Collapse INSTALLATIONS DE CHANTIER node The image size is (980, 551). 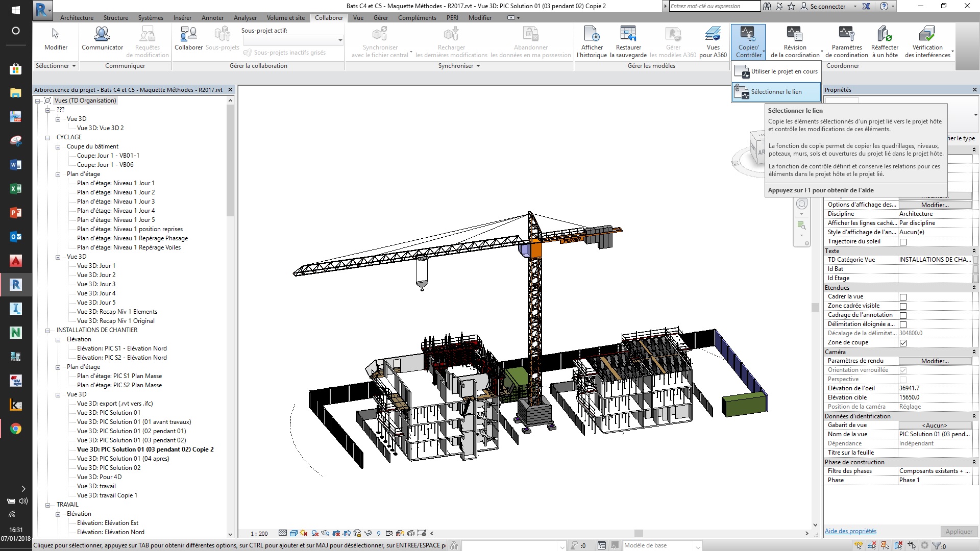point(48,330)
